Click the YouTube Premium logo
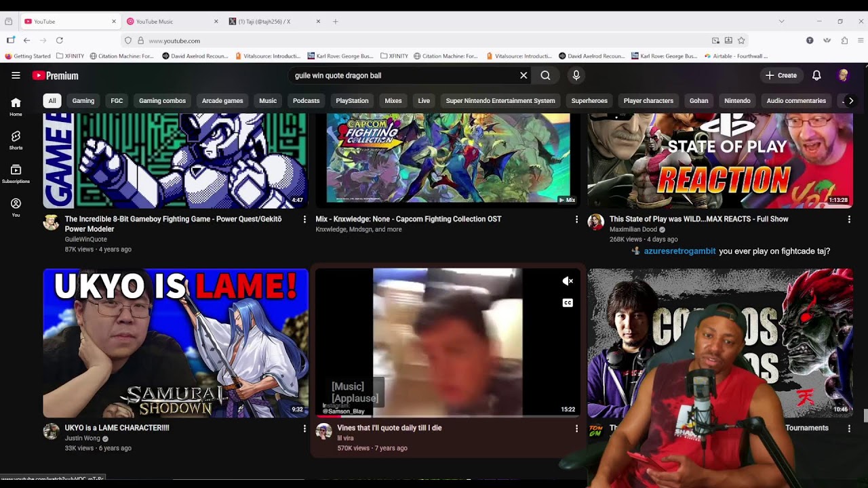Viewport: 868px width, 488px height. (55, 76)
